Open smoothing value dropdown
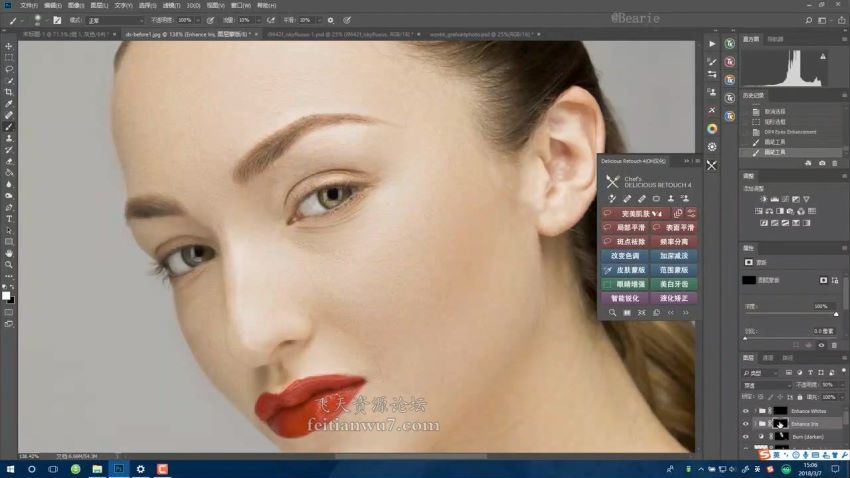Viewport: 850px width, 478px height. pyautogui.click(x=319, y=20)
